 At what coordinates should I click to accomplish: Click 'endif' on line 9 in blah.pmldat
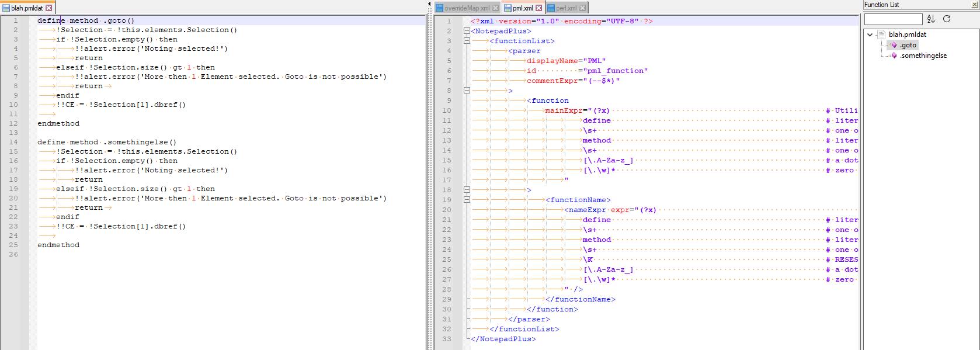pyautogui.click(x=68, y=95)
